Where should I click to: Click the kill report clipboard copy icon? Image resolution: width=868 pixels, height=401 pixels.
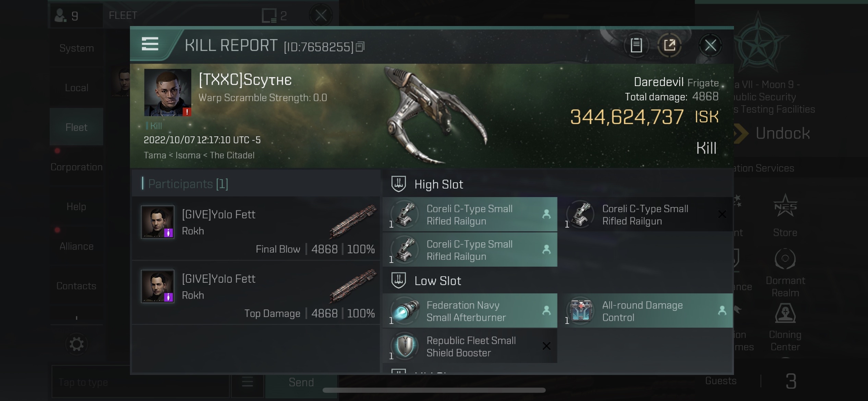click(637, 45)
